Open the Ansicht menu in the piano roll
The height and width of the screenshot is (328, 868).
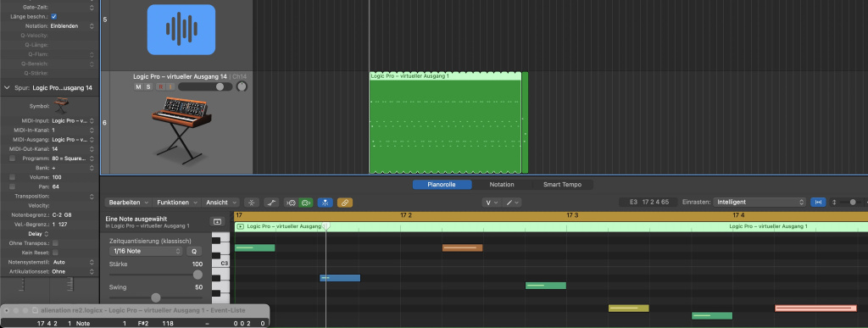tap(221, 203)
